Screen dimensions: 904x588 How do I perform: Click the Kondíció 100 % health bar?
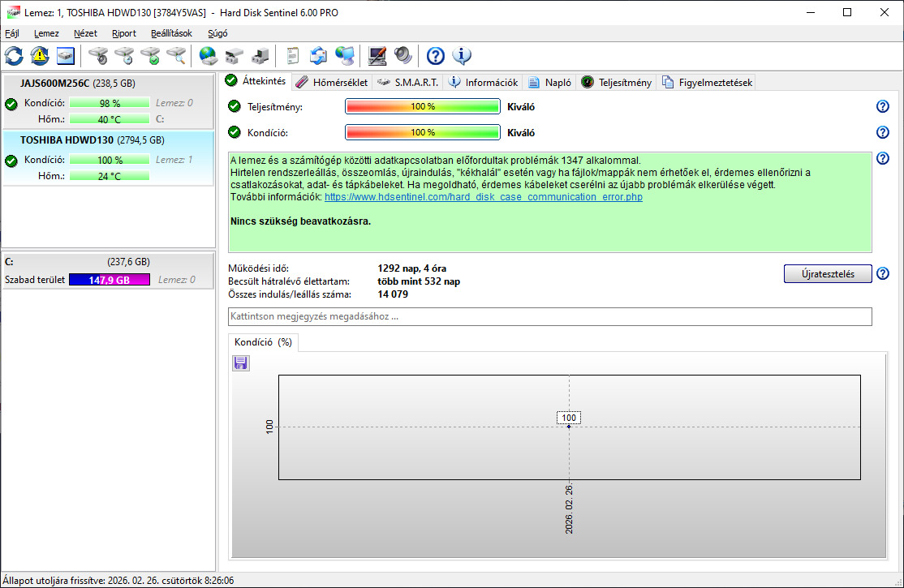pyautogui.click(x=422, y=133)
